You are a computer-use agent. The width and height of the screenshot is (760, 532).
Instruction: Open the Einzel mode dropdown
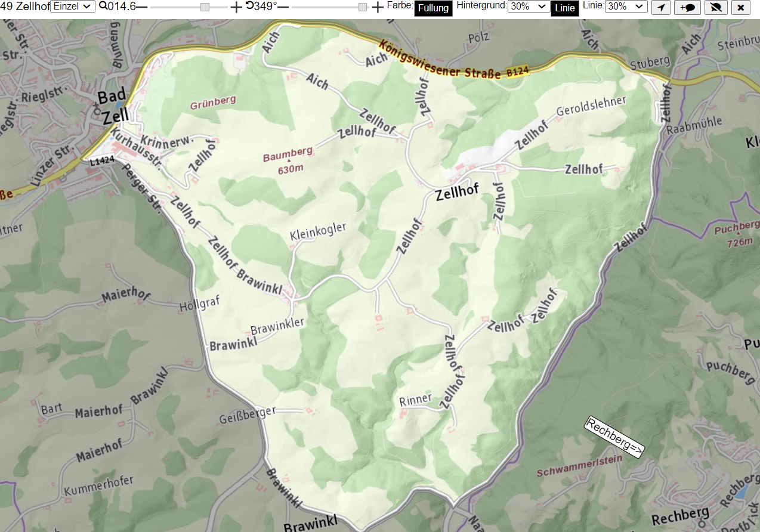(x=73, y=6)
